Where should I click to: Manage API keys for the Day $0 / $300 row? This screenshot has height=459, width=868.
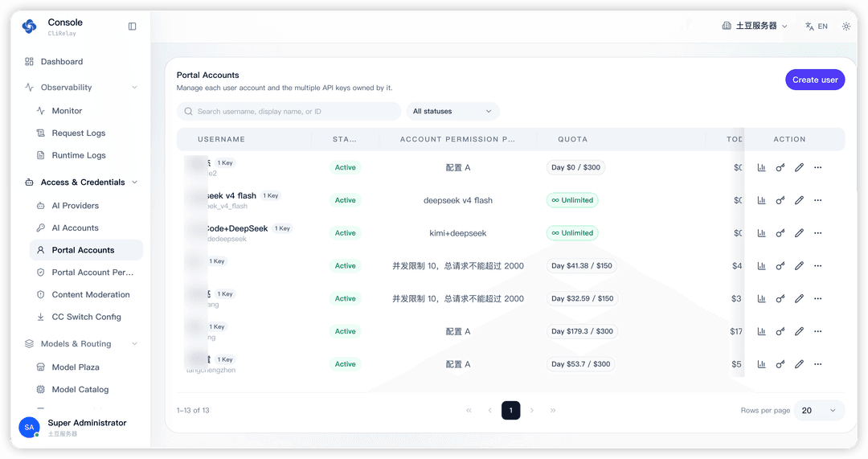point(780,167)
